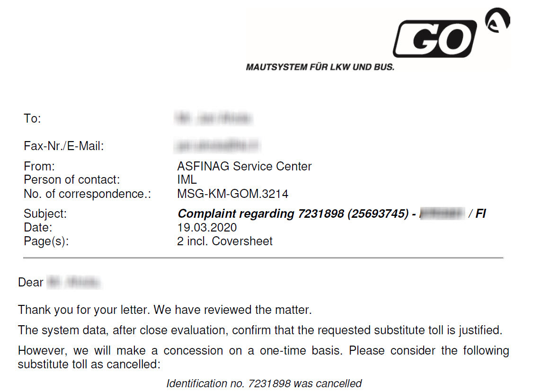
Task: Click the "2 incl. Coversheet" page count
Action: pos(224,241)
